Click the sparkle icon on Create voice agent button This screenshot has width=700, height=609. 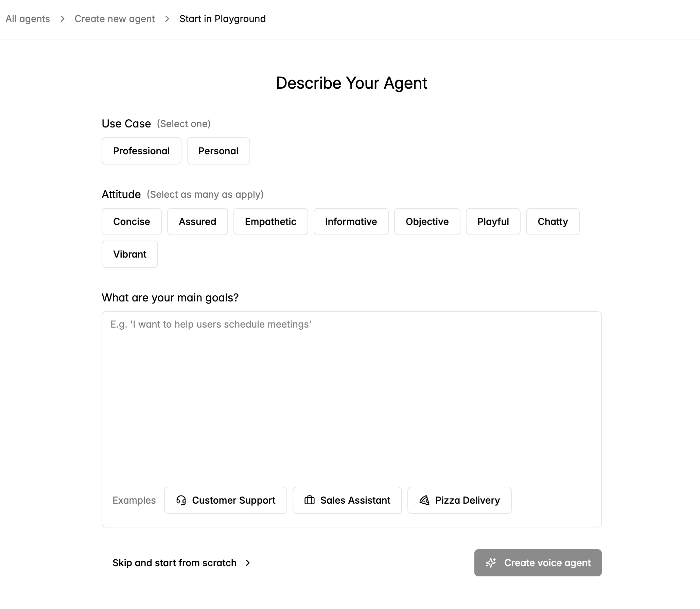(491, 563)
